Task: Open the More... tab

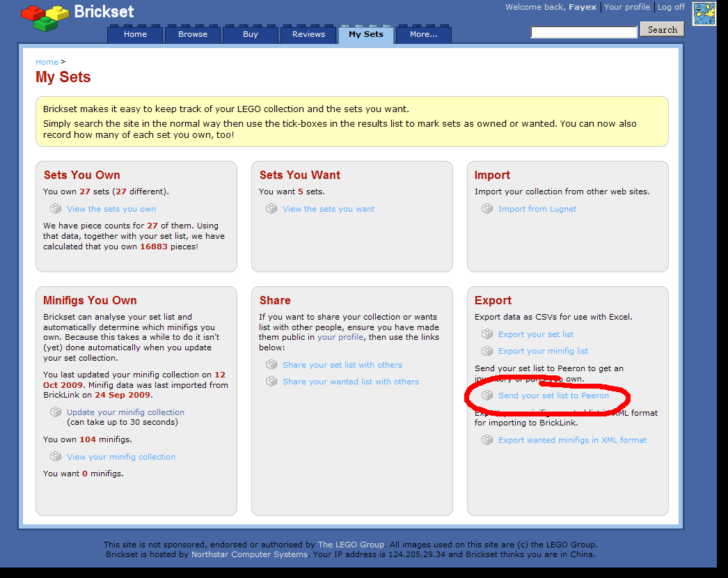Action: 423,34
